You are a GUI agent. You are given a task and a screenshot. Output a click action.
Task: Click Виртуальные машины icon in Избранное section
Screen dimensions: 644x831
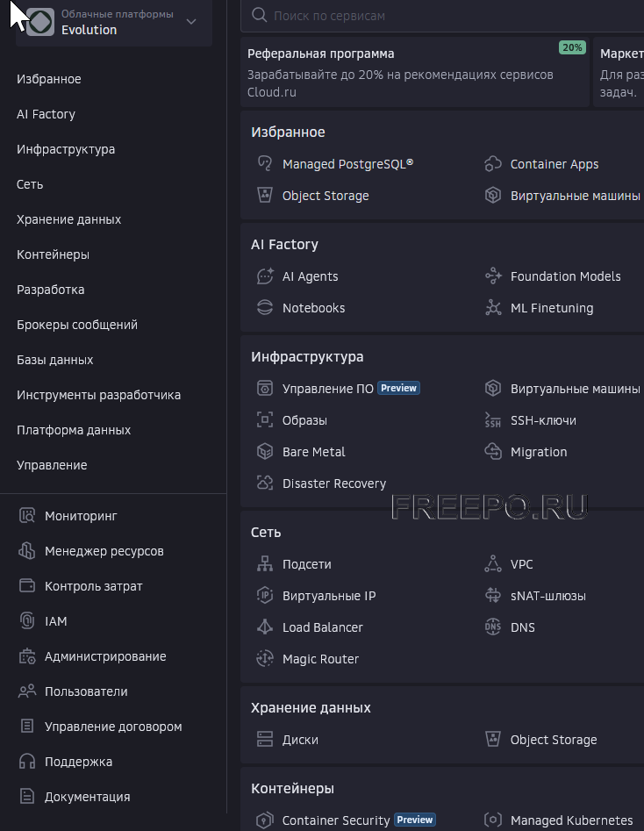tap(493, 195)
